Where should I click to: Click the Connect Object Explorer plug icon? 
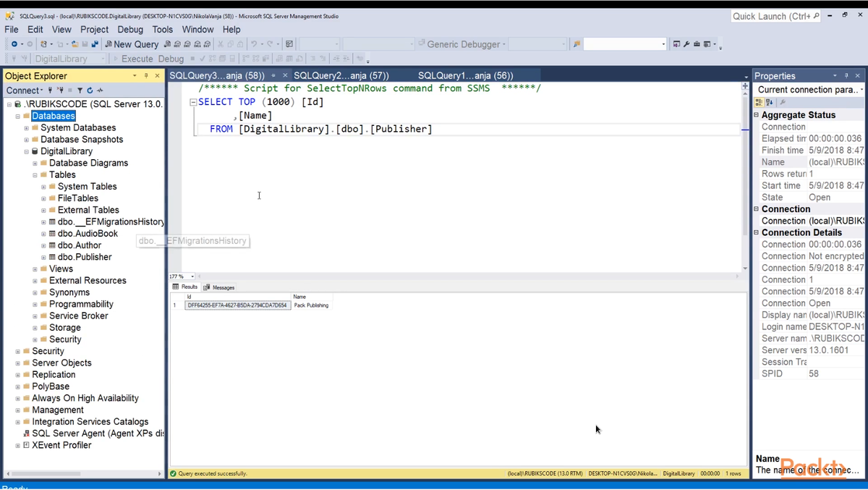pos(50,90)
